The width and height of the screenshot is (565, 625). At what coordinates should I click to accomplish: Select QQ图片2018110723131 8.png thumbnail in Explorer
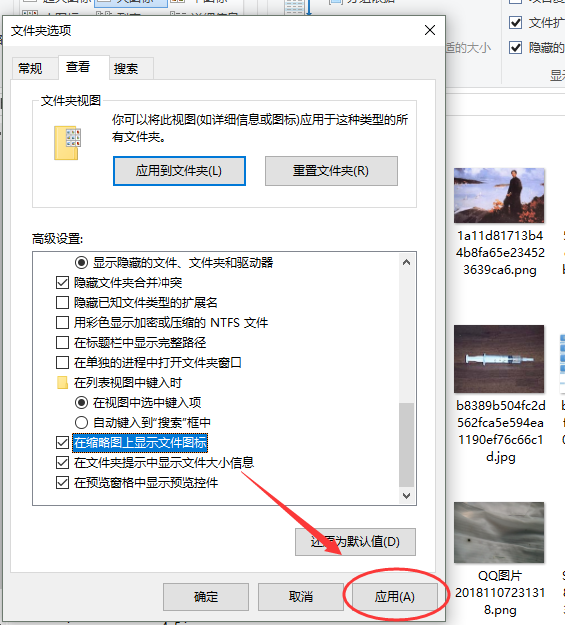(x=499, y=533)
